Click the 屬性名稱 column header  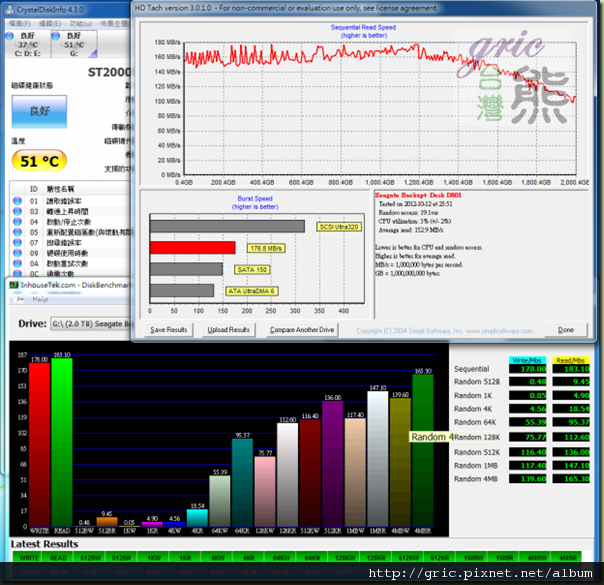tap(60, 189)
